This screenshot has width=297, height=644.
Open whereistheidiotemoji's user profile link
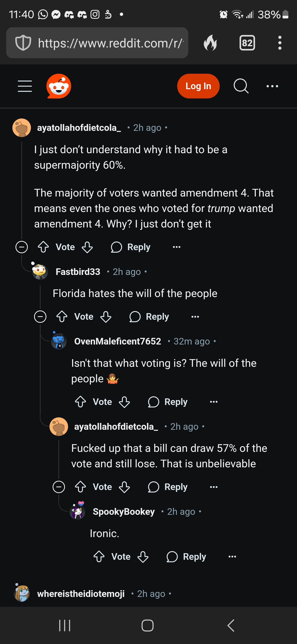[x=81, y=593]
